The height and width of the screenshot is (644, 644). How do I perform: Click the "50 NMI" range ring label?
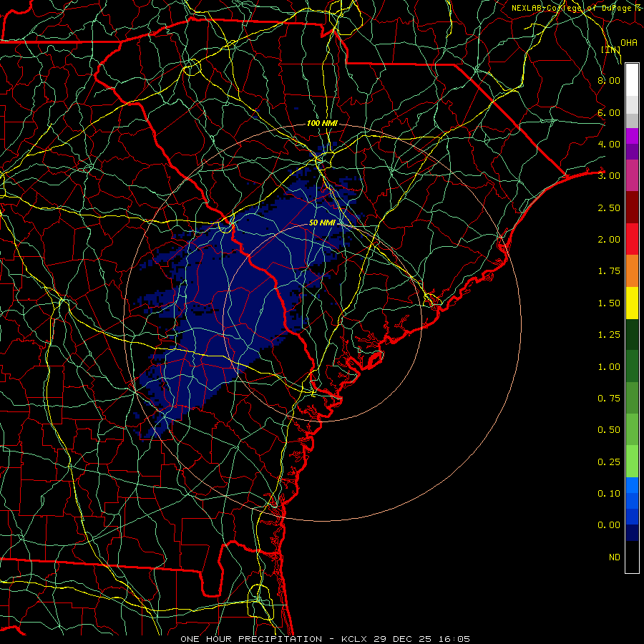[322, 223]
